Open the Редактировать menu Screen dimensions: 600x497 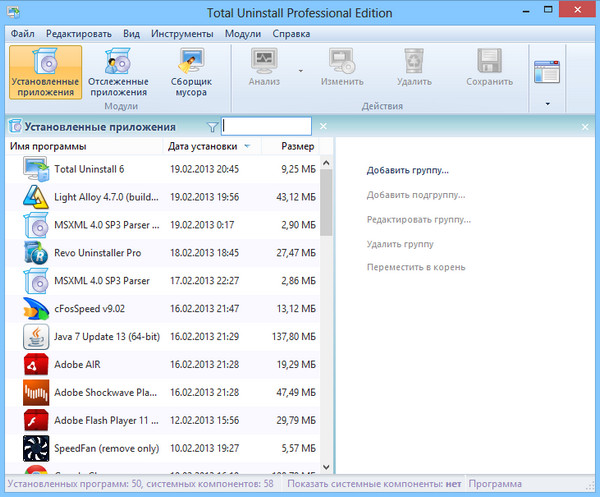79,34
